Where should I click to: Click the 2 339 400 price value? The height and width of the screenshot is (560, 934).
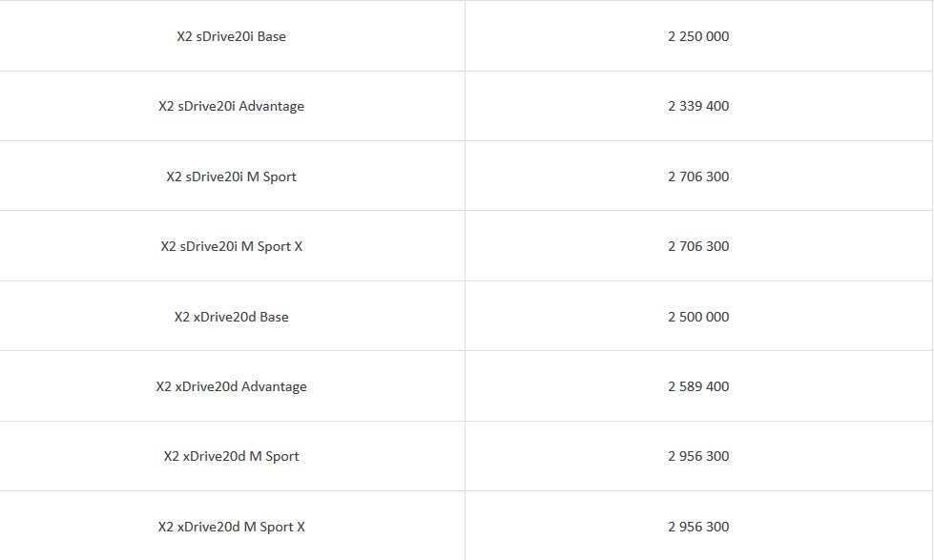tap(698, 106)
